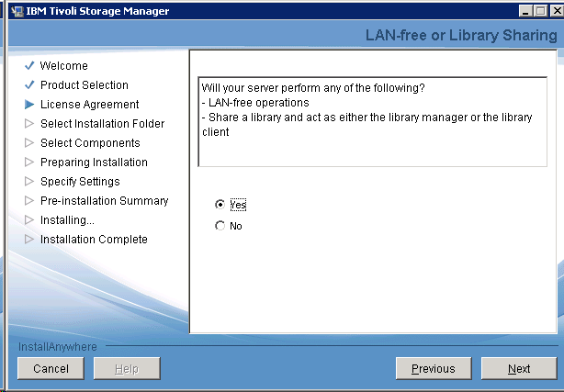Click the Installation Complete step arrow
Viewport: 564px width, 392px height.
pos(30,240)
